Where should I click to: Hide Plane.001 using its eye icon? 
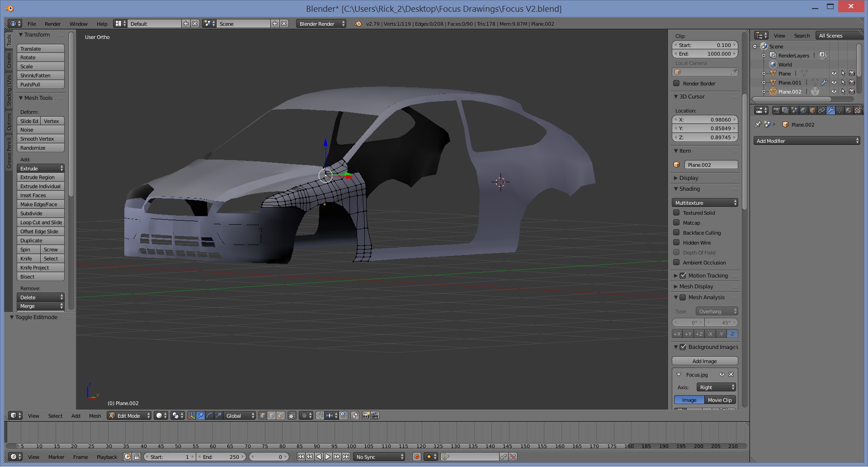pos(834,83)
